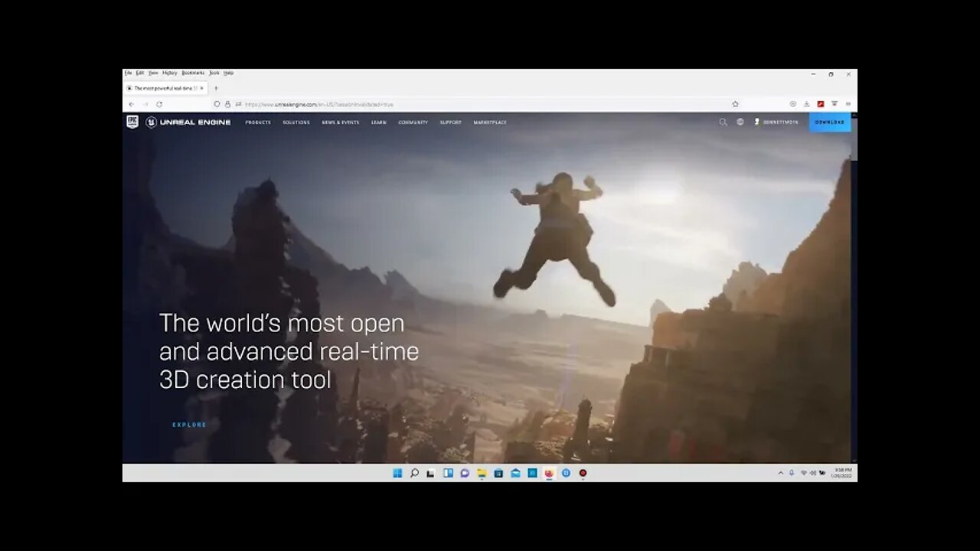Open the Firefox History menu
The width and height of the screenshot is (980, 551).
point(169,73)
